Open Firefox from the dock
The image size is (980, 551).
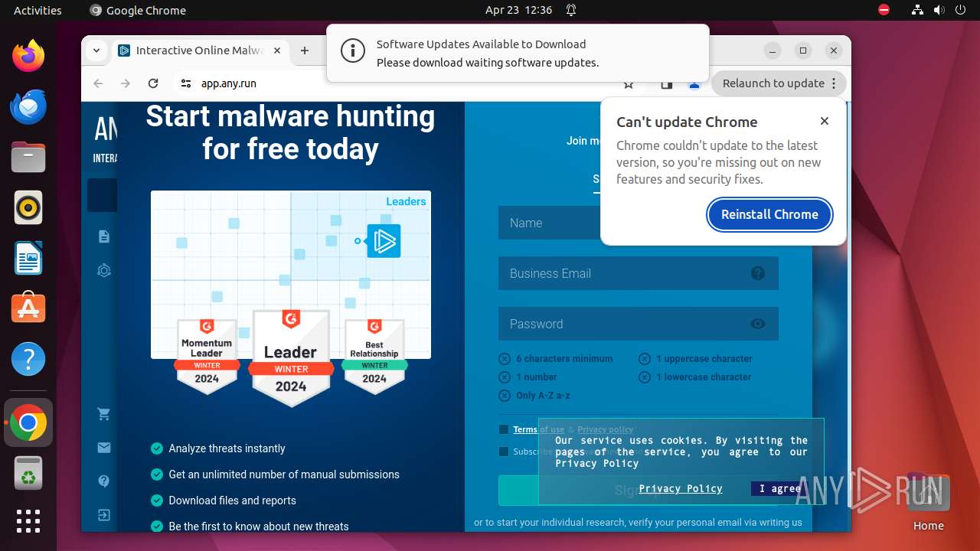28,57
